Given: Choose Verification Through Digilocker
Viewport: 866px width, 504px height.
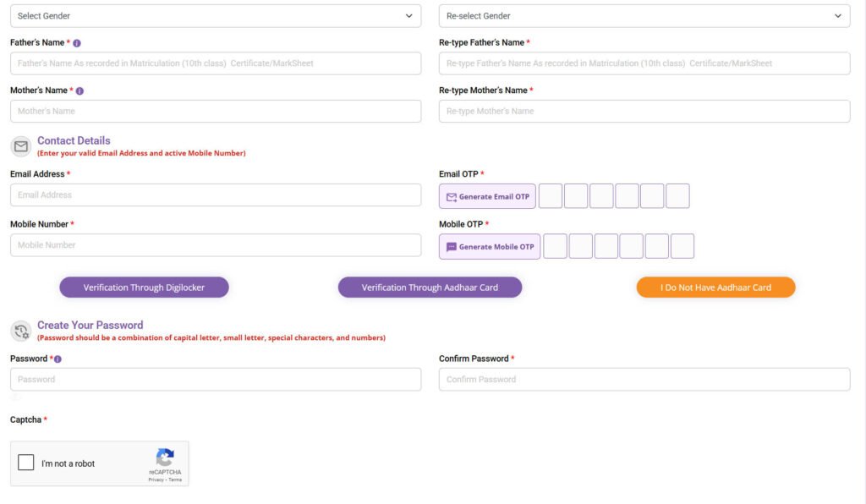Looking at the screenshot, I should point(144,288).
